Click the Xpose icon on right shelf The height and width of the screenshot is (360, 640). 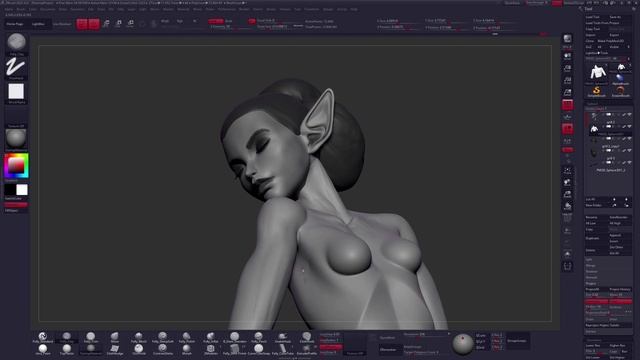568,267
